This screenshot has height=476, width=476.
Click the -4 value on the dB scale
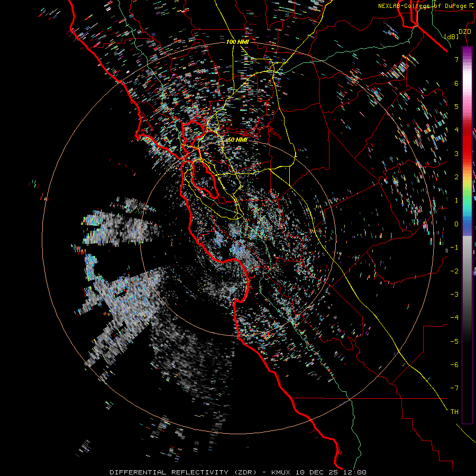click(x=454, y=318)
